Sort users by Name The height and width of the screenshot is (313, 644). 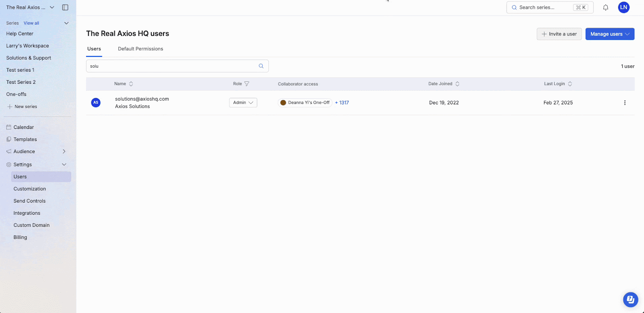point(131,84)
